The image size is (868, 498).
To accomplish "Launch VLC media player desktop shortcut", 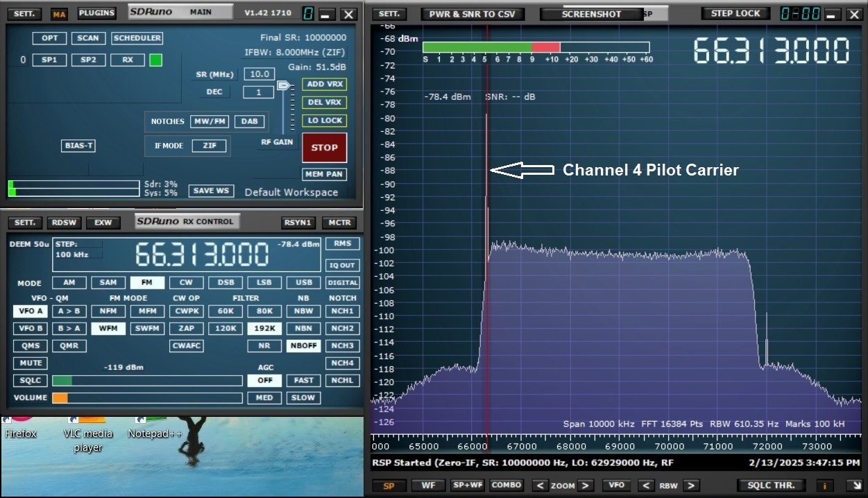I will 87,433.
